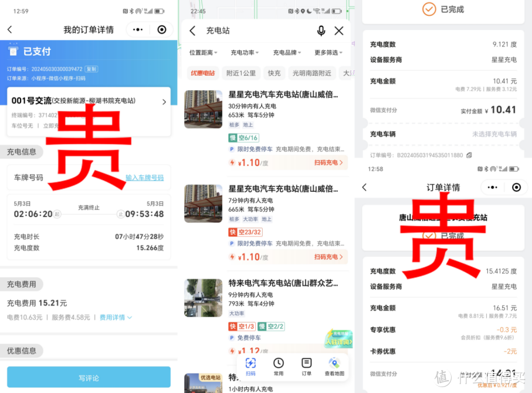
Task: Toggle the 附近1公里 distance filter
Action: [242, 73]
